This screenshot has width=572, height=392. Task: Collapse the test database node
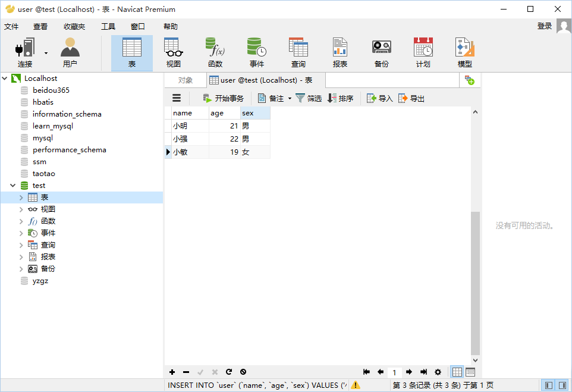pos(12,186)
